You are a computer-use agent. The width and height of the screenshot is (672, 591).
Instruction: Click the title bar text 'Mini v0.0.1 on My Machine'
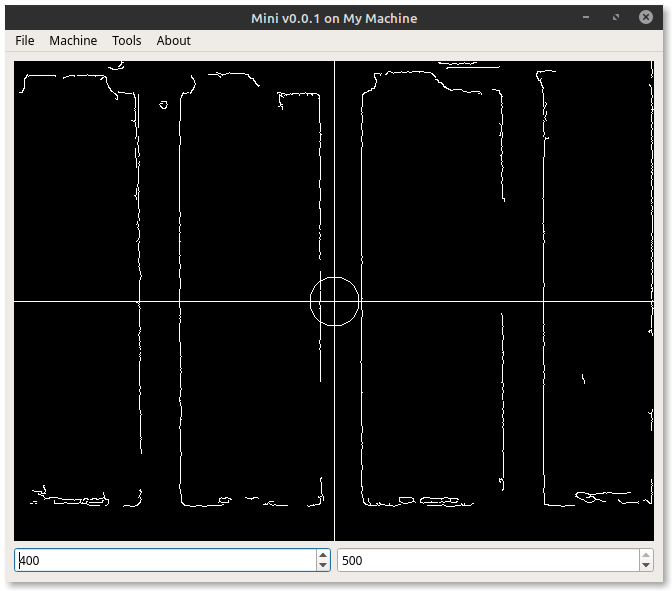click(x=334, y=18)
